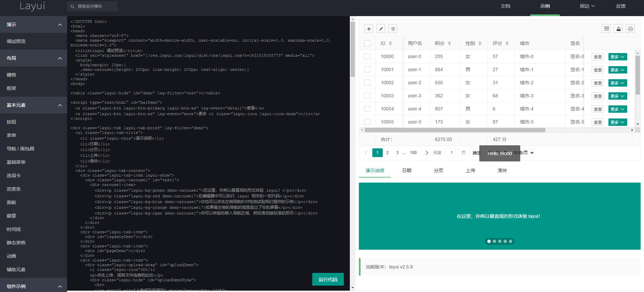Screen dimensions: 644x292
Task: Collapse the 演示 sidebar section
Action: (x=34, y=25)
